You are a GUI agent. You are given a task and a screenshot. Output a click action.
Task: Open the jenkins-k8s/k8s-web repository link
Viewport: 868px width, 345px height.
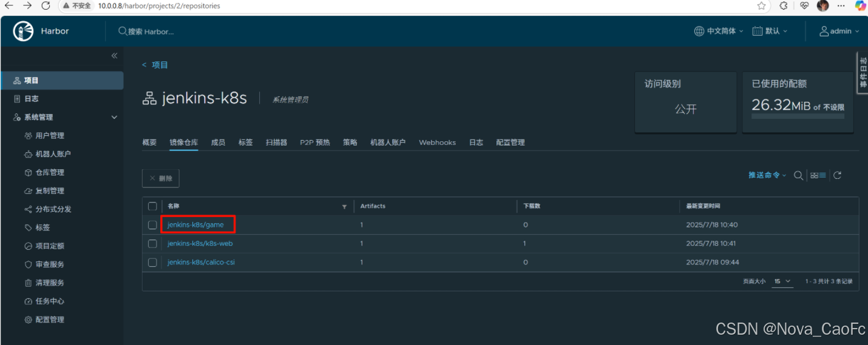pyautogui.click(x=200, y=244)
